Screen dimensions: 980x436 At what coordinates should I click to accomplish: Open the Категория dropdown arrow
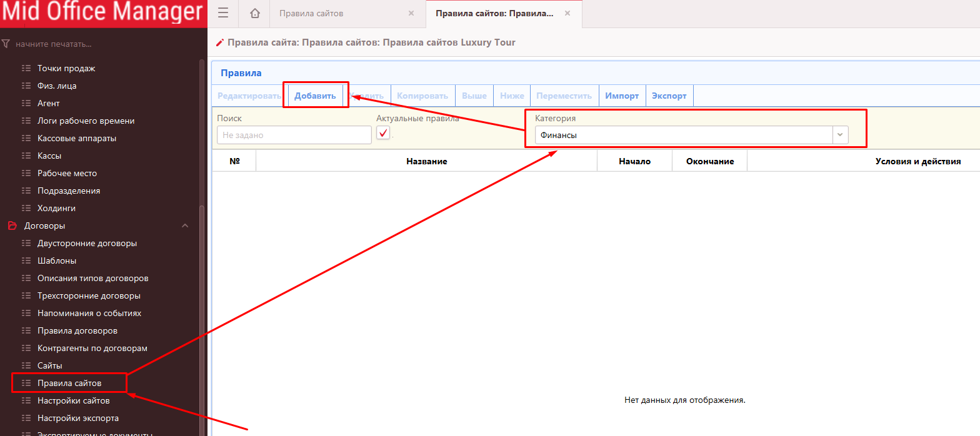click(840, 135)
